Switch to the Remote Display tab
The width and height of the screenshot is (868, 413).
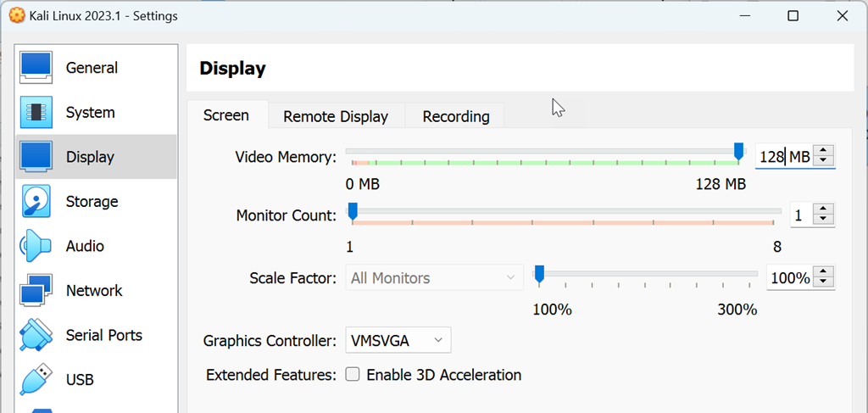click(336, 116)
